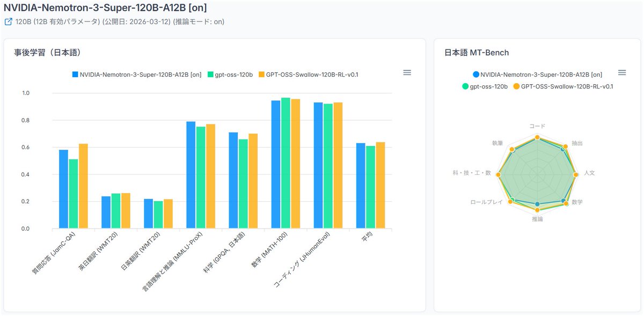
Task: Toggle GPT-OSS-Swallow-120B-RL-v0.1 in bar chart legend
Action: tap(308, 75)
